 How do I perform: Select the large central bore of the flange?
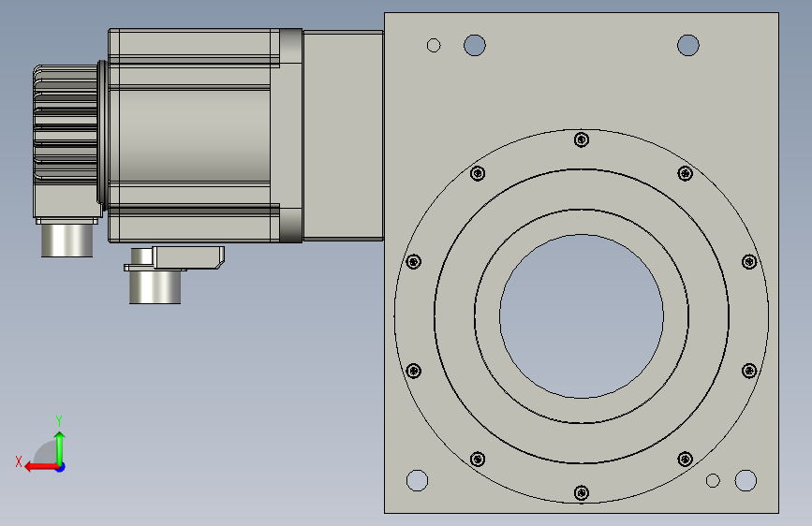pos(582,316)
